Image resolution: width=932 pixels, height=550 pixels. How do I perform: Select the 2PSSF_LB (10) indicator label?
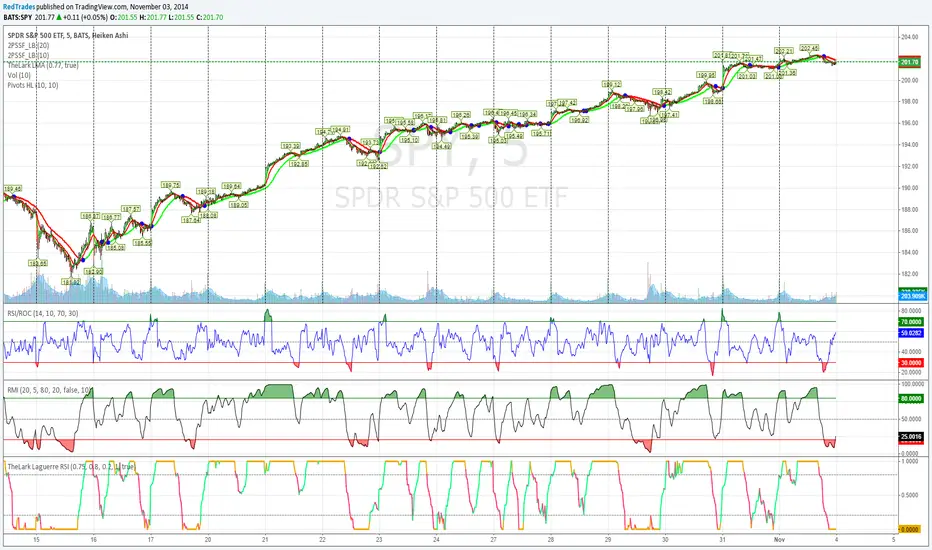[x=29, y=55]
